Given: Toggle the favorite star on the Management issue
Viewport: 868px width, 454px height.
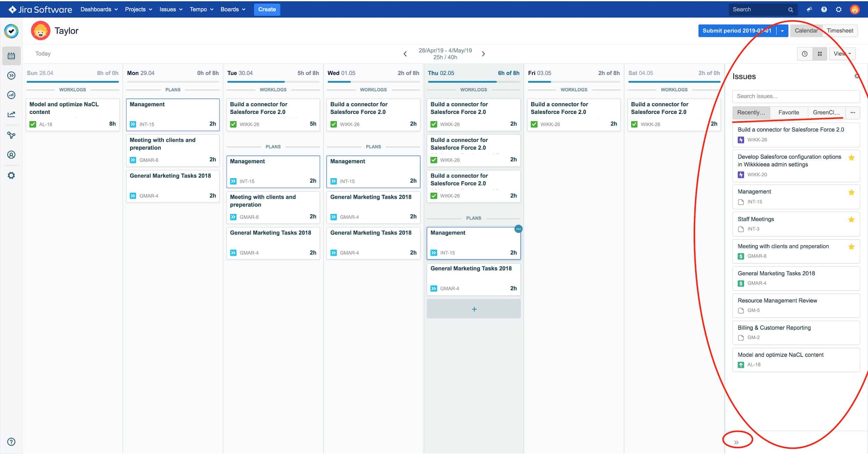Looking at the screenshot, I should (851, 192).
